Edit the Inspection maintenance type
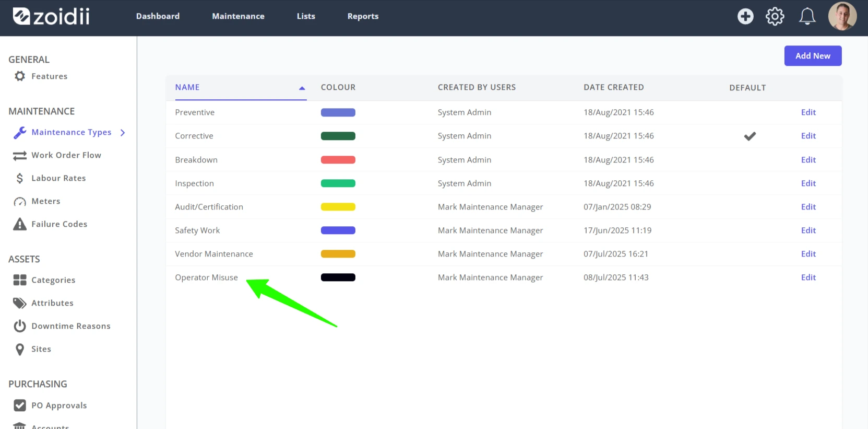This screenshot has height=429, width=868. (808, 183)
